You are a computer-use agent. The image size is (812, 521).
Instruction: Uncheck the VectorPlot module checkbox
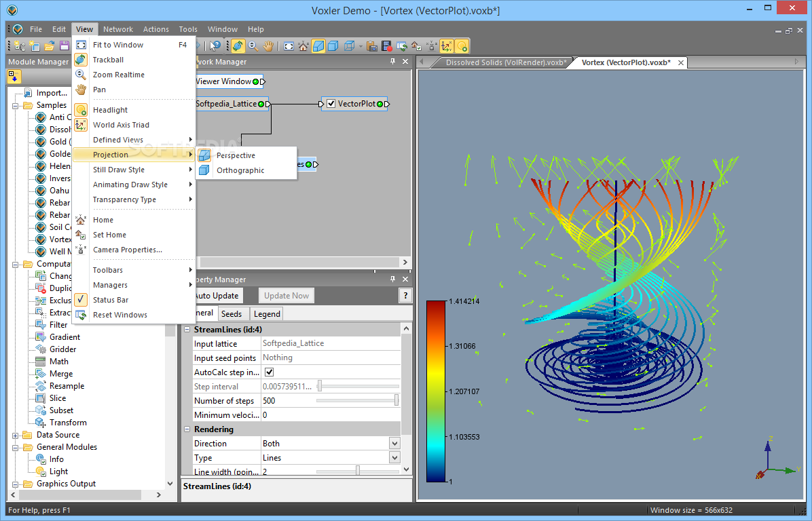(x=331, y=104)
